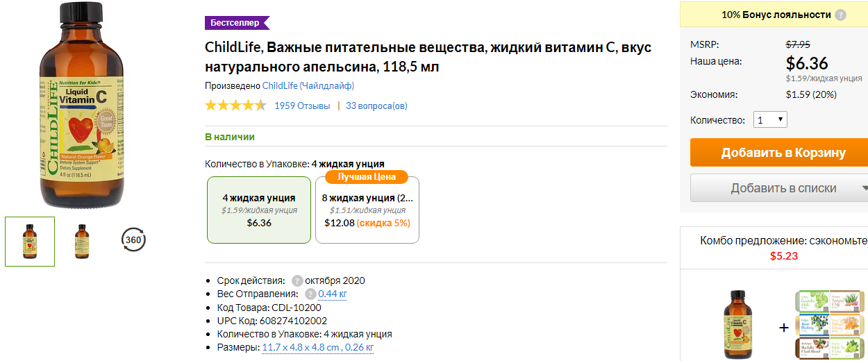
Task: Open the 33 вопроса(ов) link
Action: [x=376, y=106]
